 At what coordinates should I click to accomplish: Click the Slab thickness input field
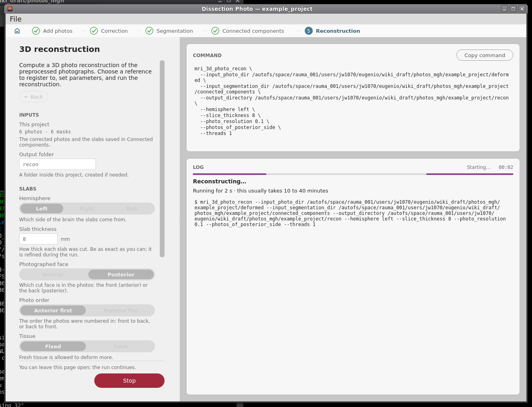click(38, 239)
